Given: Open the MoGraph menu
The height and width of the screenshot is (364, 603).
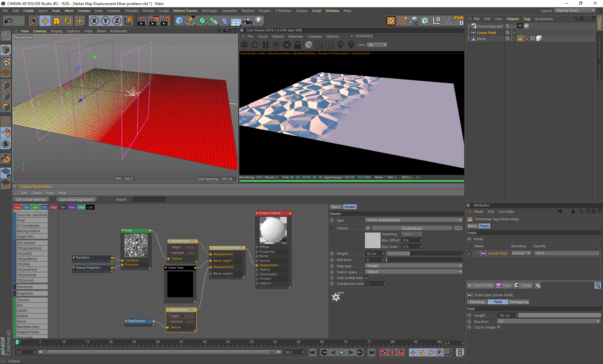Looking at the screenshot, I should click(209, 11).
